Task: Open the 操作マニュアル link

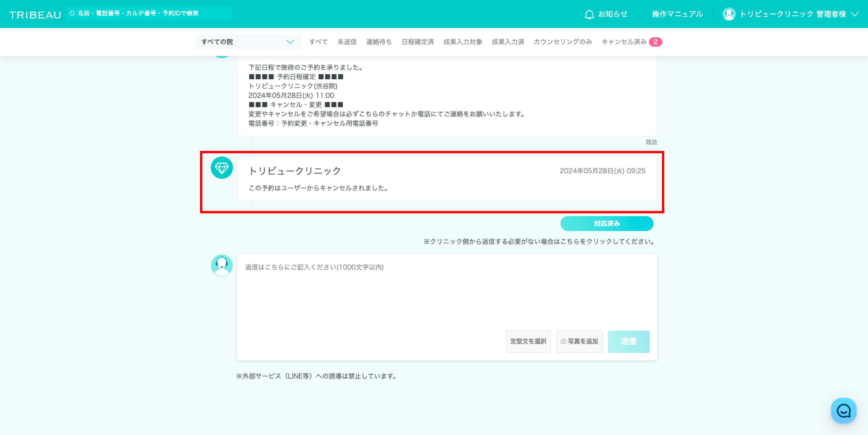Action: pos(677,14)
